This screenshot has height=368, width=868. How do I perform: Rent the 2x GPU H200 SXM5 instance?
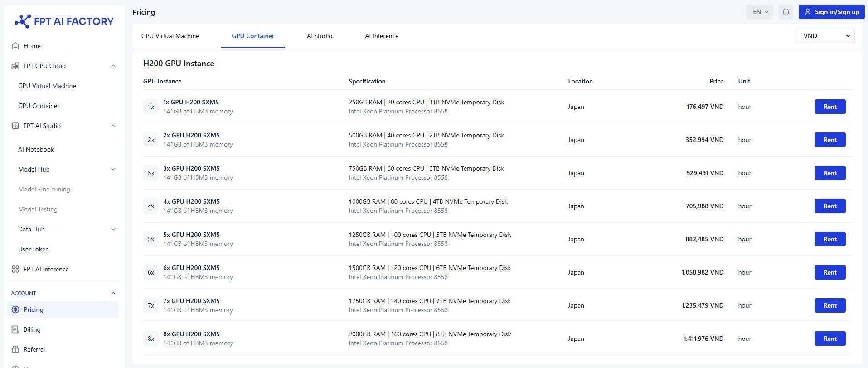click(x=830, y=140)
